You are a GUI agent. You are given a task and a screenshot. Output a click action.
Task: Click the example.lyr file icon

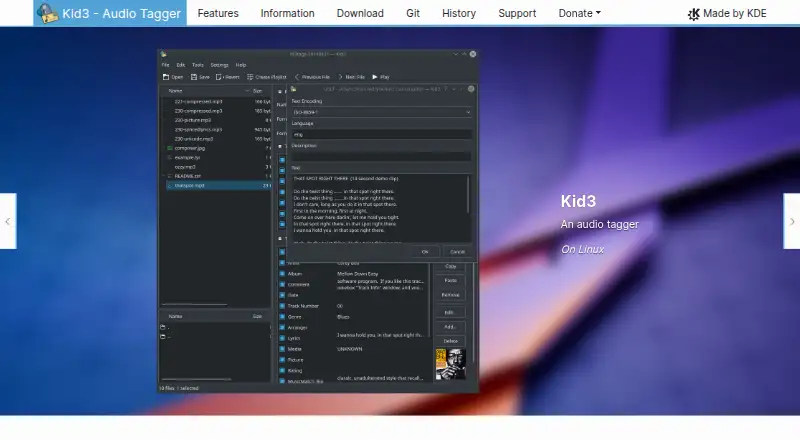pyautogui.click(x=170, y=158)
